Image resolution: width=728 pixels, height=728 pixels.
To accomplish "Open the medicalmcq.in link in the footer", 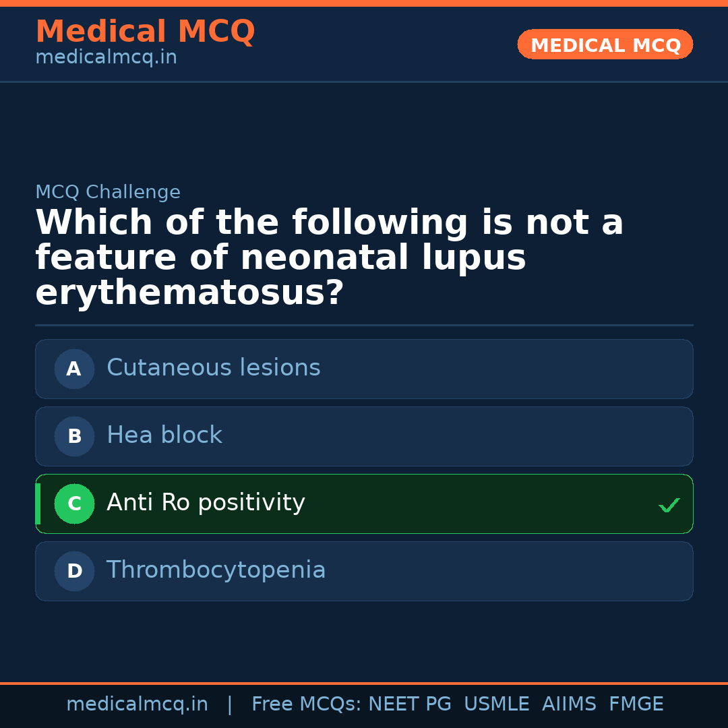I will pos(137,704).
